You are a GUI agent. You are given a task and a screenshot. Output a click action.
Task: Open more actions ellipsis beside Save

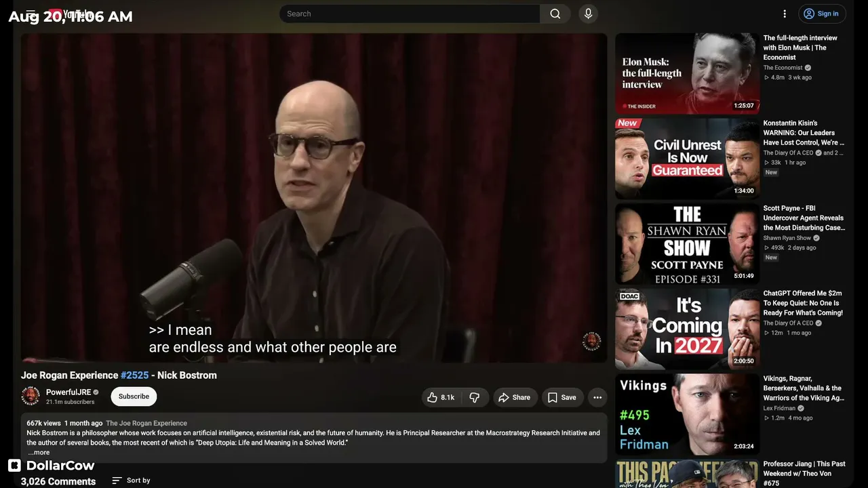pyautogui.click(x=597, y=397)
